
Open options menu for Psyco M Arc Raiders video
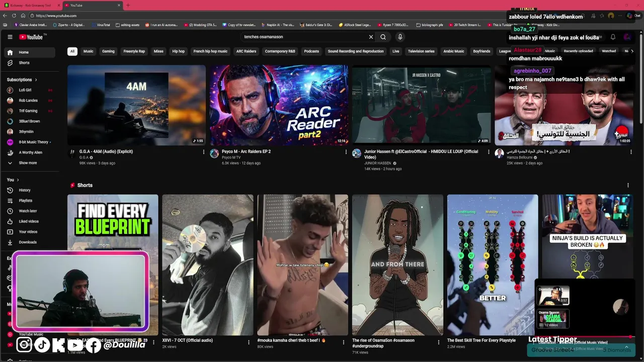346,152
